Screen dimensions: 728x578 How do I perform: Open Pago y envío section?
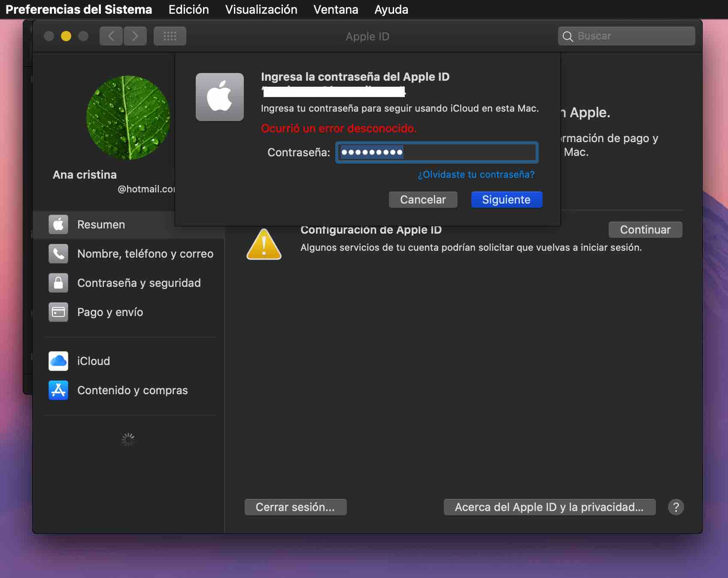pos(129,312)
